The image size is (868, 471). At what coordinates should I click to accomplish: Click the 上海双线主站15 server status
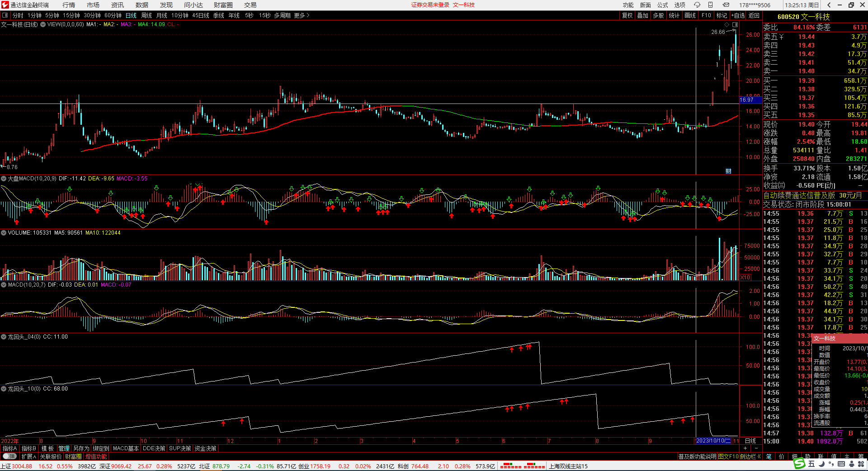pyautogui.click(x=568, y=466)
